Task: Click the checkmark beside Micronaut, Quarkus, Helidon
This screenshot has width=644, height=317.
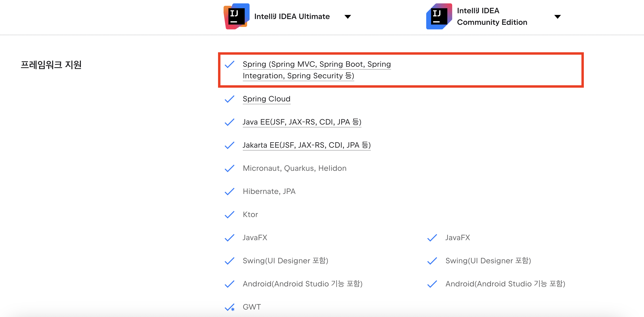Action: point(230,168)
